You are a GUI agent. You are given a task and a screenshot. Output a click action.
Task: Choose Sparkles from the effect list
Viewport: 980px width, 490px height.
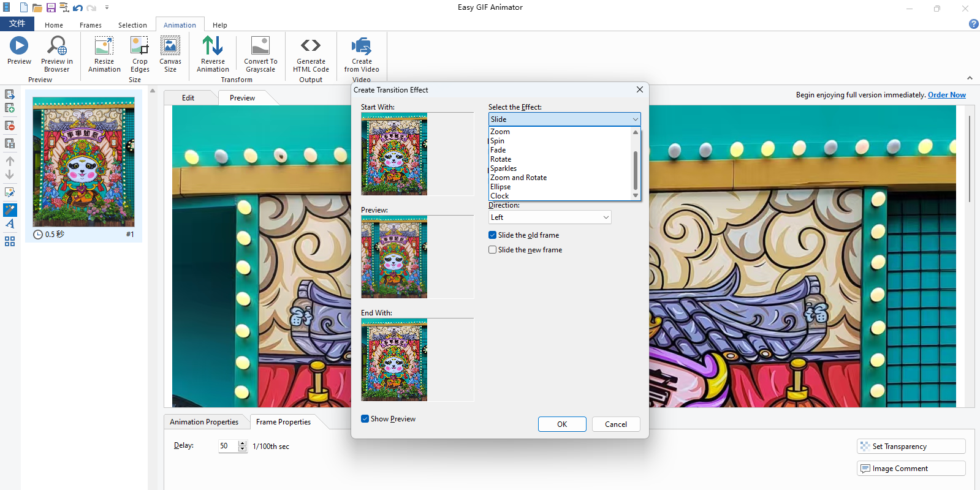(504, 168)
